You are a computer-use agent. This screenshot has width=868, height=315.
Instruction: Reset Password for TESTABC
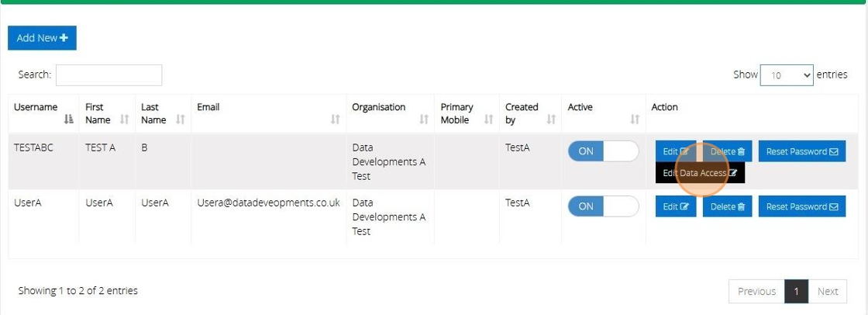[801, 151]
